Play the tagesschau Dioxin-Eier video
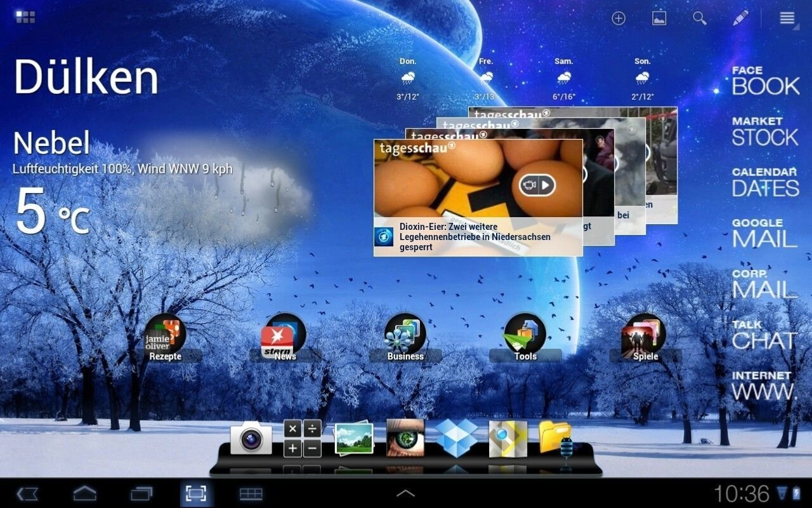 pos(537,185)
